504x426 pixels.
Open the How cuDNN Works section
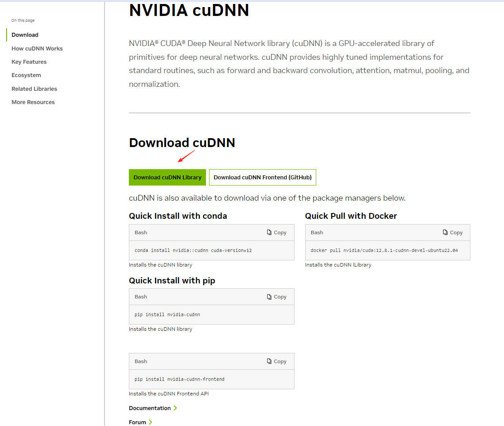(37, 48)
